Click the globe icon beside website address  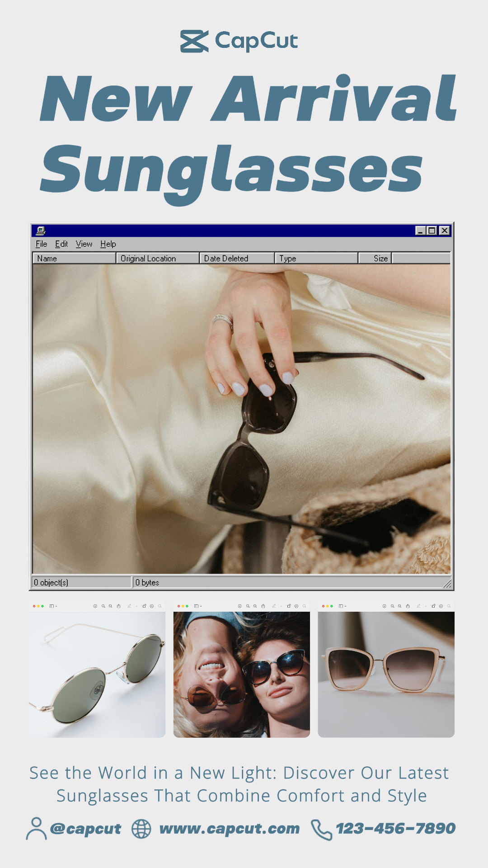tap(141, 829)
